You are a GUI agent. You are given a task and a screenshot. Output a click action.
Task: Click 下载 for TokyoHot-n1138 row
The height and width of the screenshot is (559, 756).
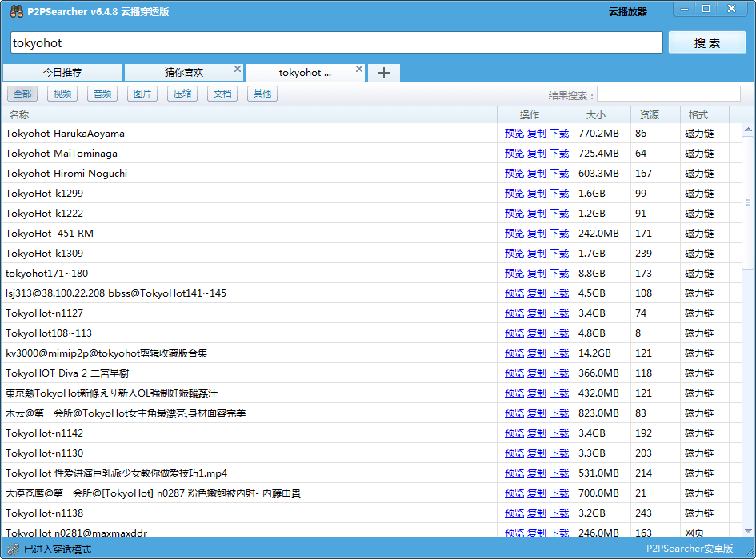(559, 513)
